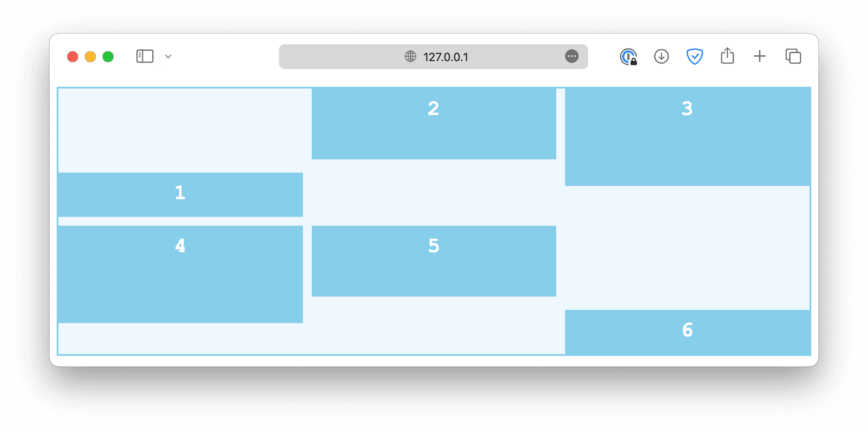Select the box labeled 5
Screen dimensions: 868x432
point(434,261)
